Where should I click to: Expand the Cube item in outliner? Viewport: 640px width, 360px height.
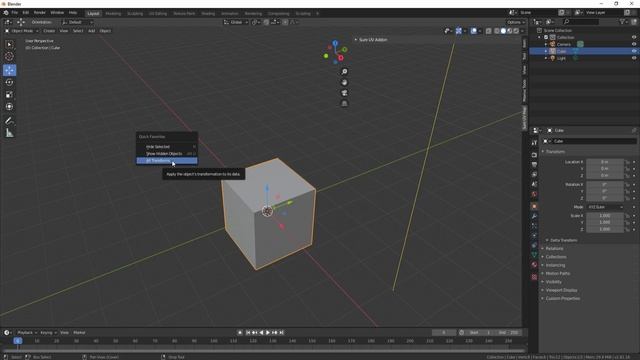(x=546, y=51)
